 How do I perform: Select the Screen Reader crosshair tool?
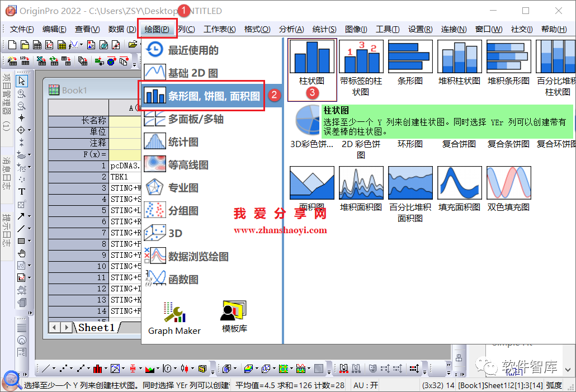22,118
